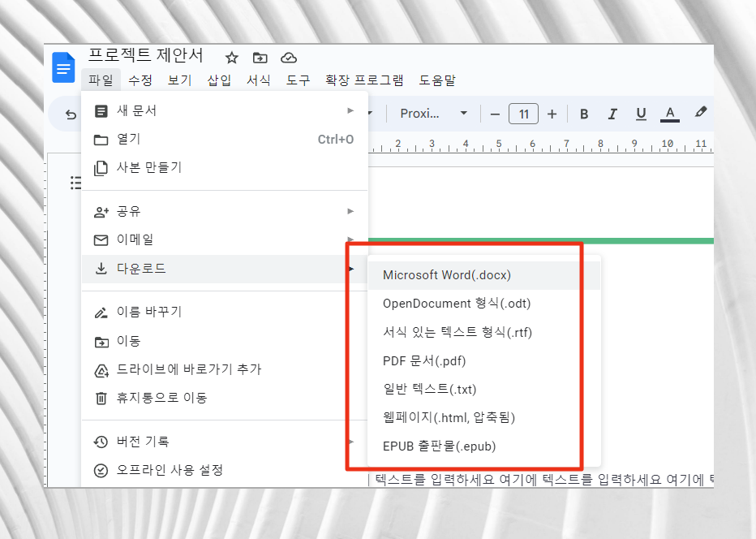The width and height of the screenshot is (756, 539).
Task: Show the document outline list icon
Action: click(75, 183)
